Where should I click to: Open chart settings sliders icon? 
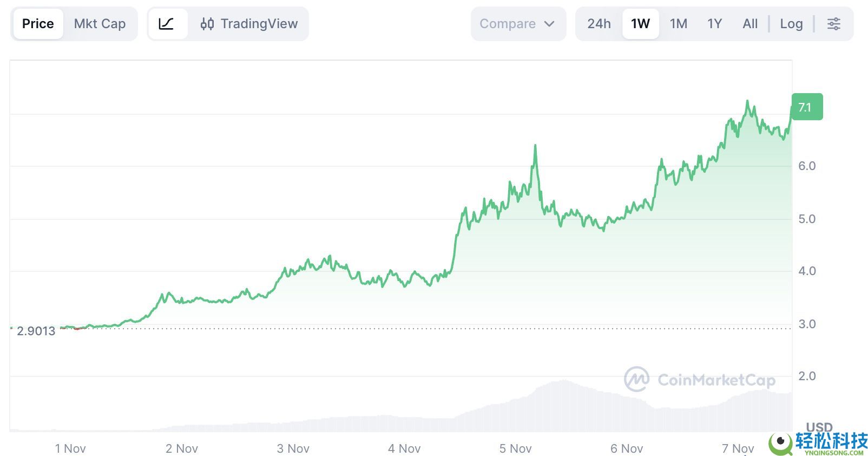click(833, 24)
